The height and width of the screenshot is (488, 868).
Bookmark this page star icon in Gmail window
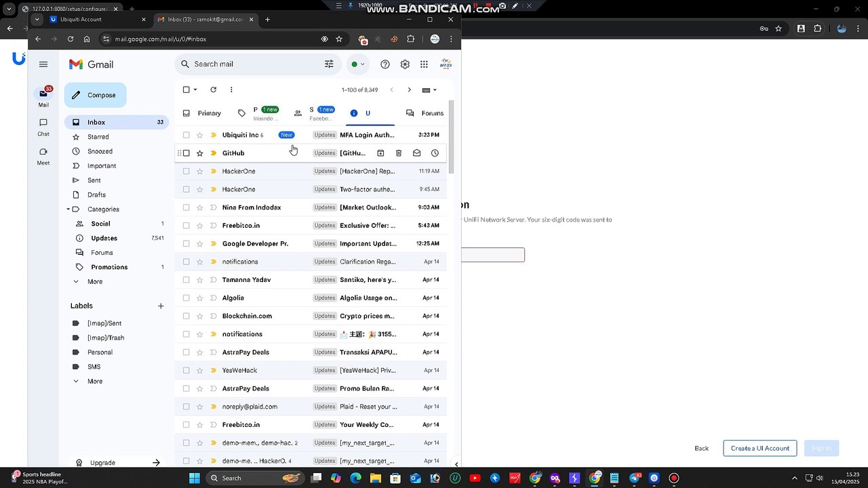339,39
